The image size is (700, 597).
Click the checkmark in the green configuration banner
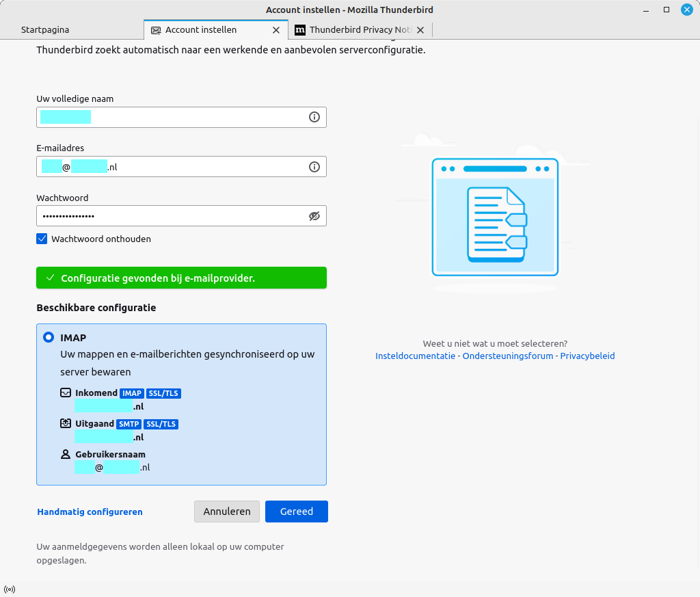[x=50, y=278]
